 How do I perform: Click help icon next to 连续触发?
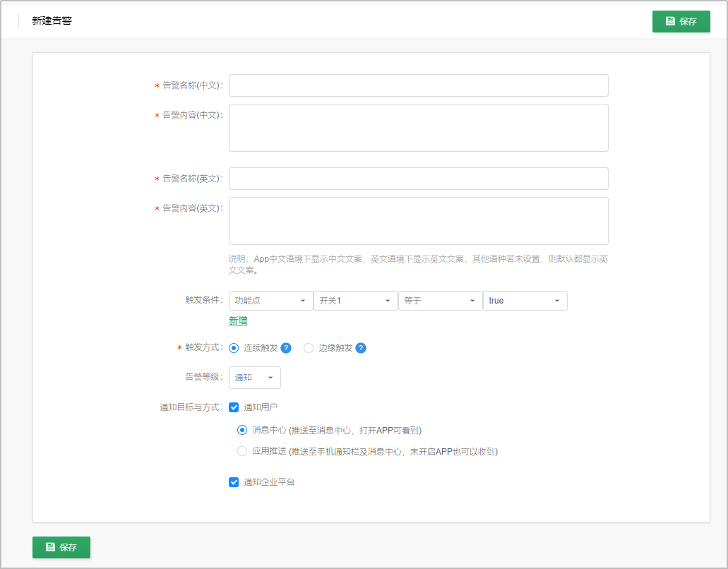(x=286, y=348)
